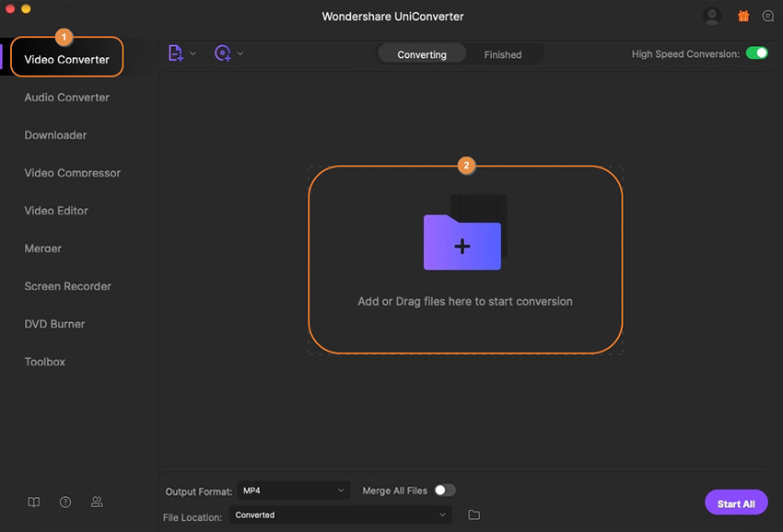Screen dimensions: 783x532
Task: Click the Load DVD disc icon
Action: pyautogui.click(x=223, y=53)
